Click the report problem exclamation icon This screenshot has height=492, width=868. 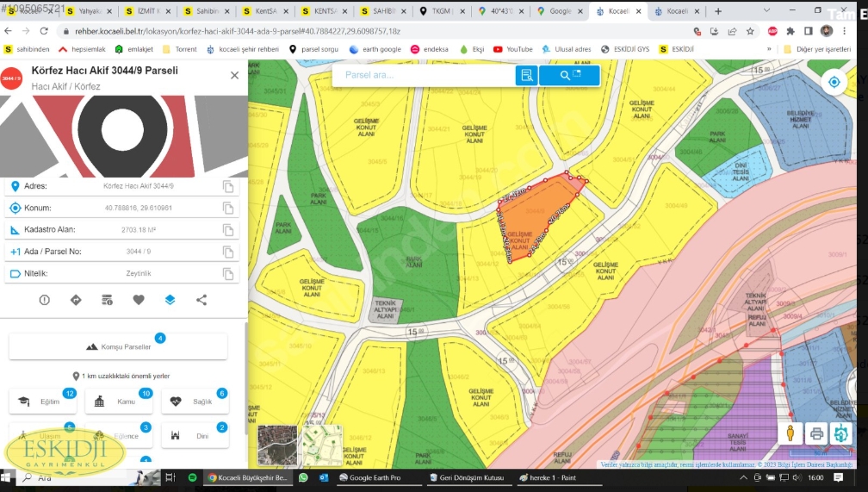click(44, 300)
